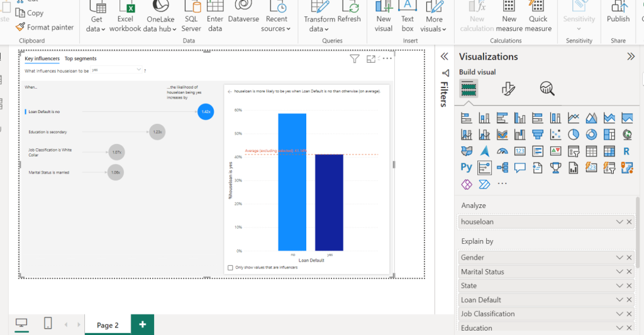
Task: Click the Refresh button
Action: 349,13
